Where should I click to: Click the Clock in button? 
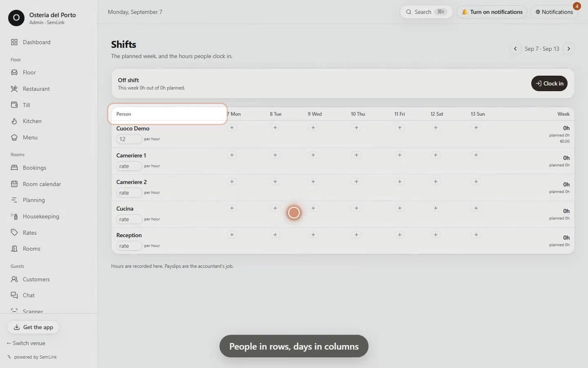pyautogui.click(x=549, y=83)
